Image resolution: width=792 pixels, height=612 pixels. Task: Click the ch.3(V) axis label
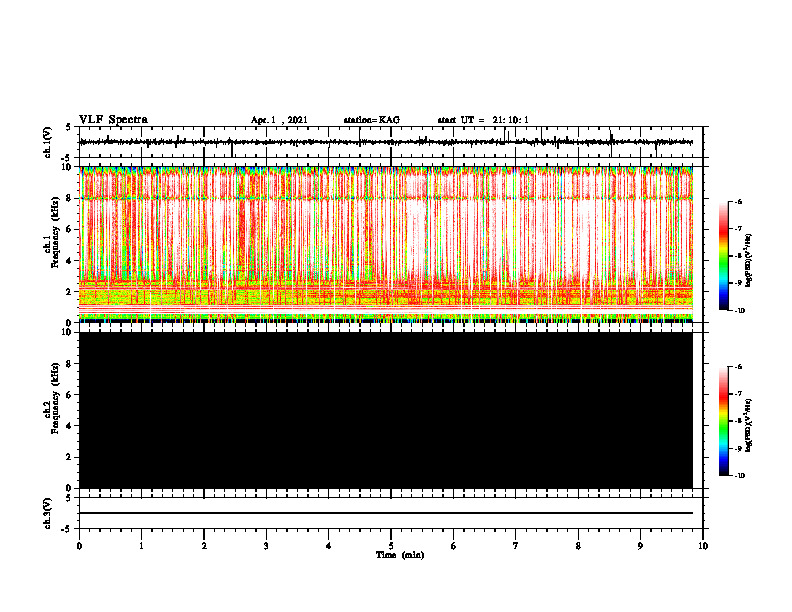point(48,513)
